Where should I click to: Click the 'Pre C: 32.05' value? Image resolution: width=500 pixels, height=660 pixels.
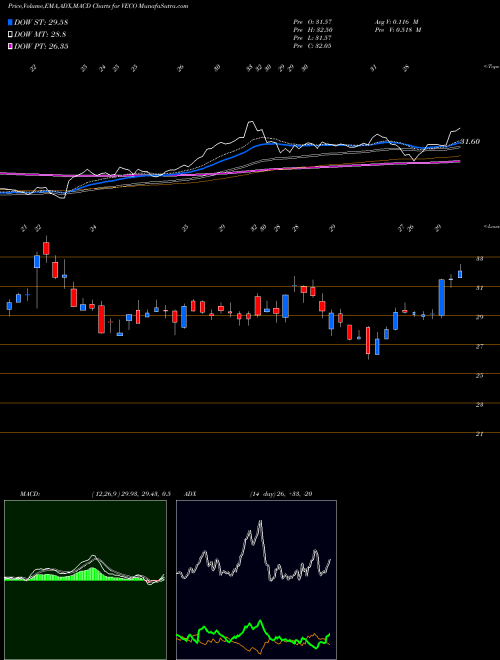[312, 45]
